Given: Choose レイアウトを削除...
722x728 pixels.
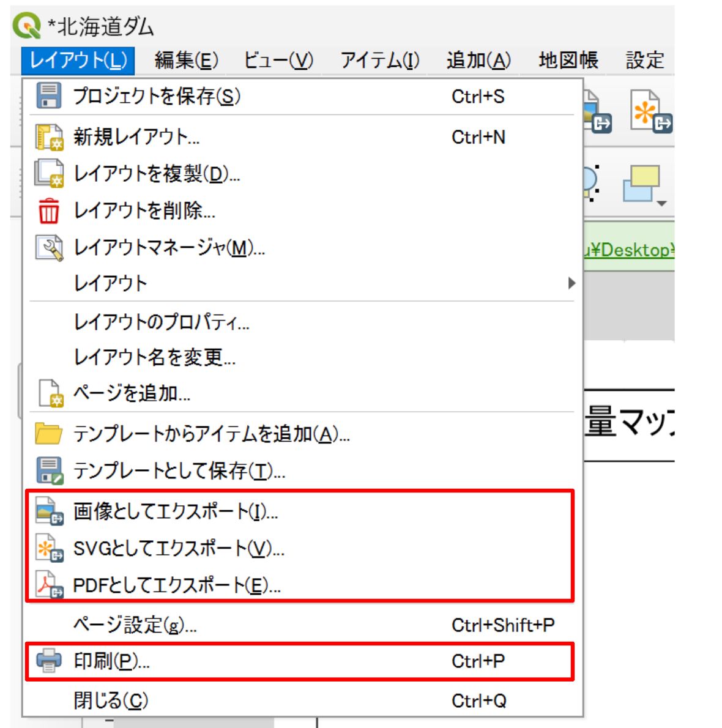Looking at the screenshot, I should pos(302,211).
